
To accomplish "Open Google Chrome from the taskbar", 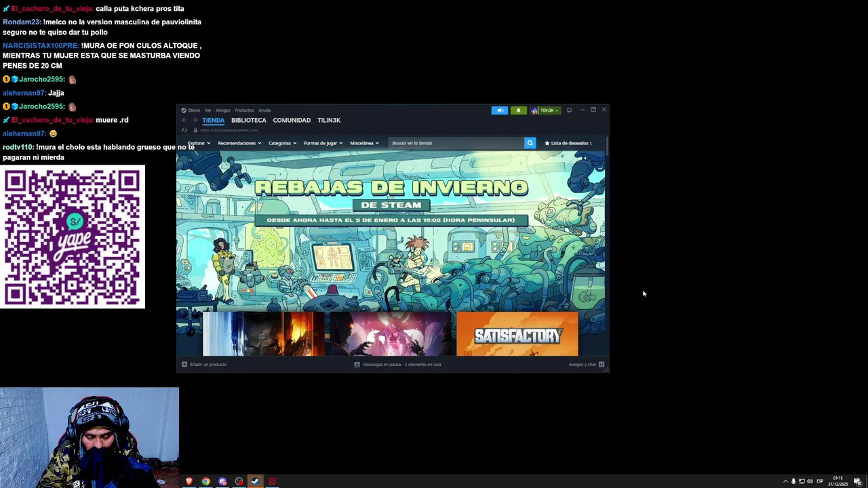I will pos(205,481).
